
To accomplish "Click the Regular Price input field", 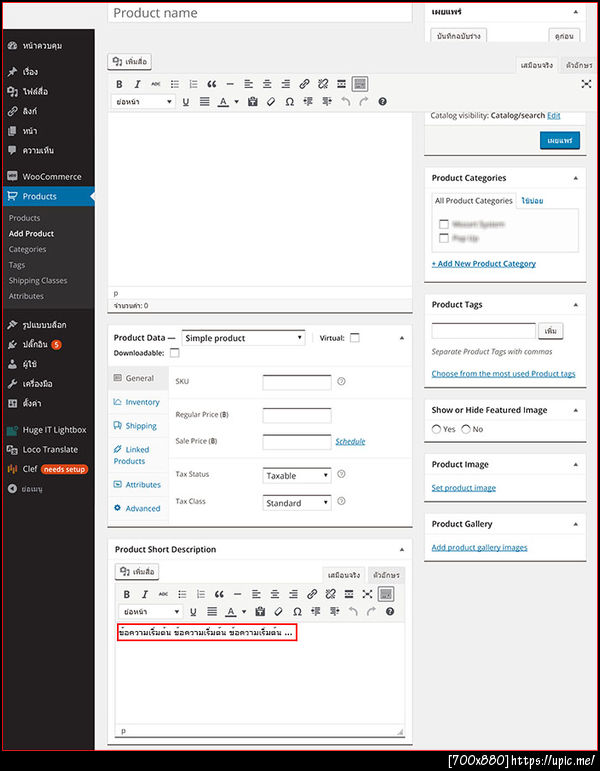I will [x=297, y=415].
